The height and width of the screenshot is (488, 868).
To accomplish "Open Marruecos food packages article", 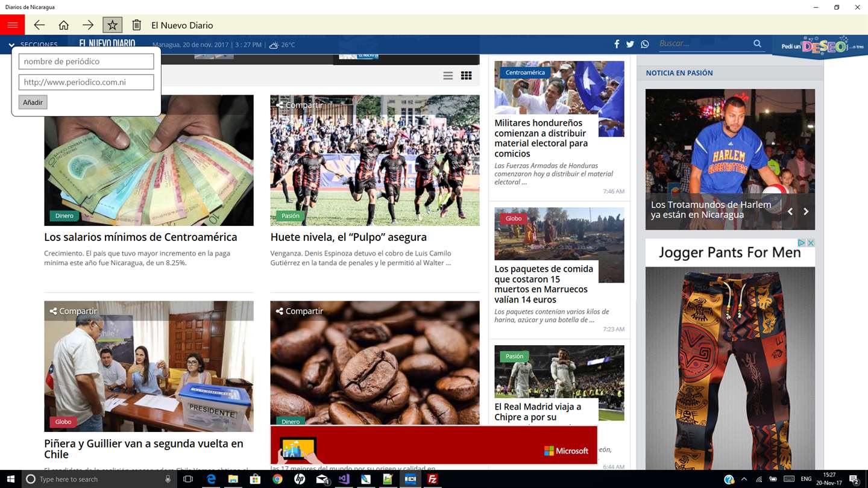I will coord(544,284).
